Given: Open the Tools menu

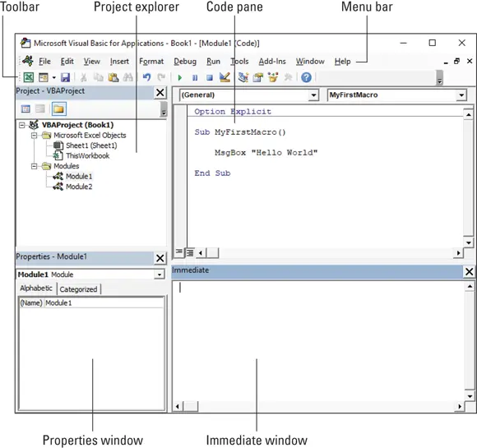Looking at the screenshot, I should tap(239, 62).
